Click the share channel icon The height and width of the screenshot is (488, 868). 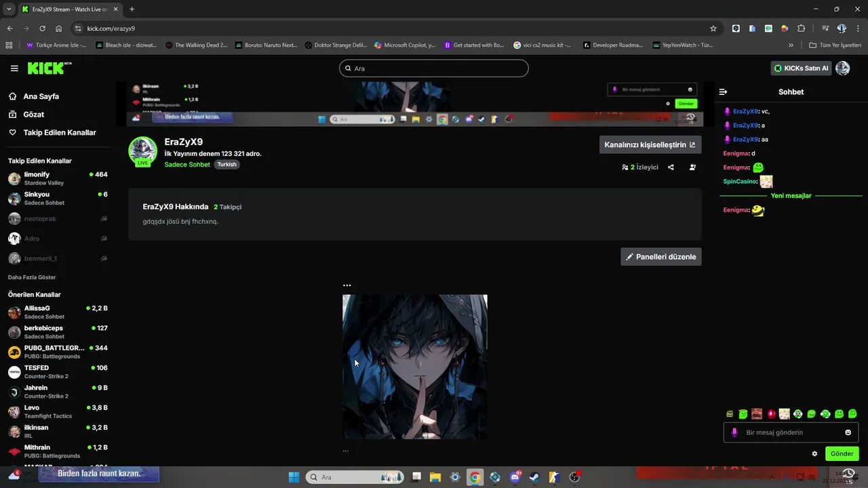pyautogui.click(x=671, y=167)
